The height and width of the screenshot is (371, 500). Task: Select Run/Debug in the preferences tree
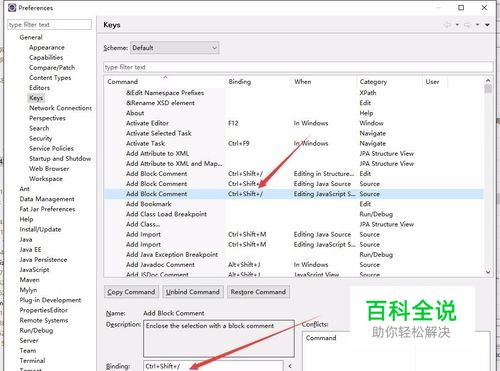pyautogui.click(x=36, y=330)
